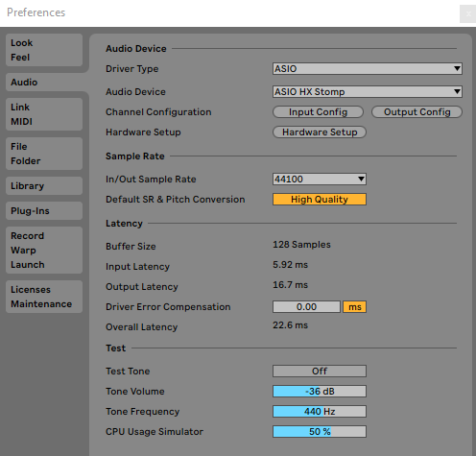Open the Hardware Setup button
This screenshot has width=476, height=456.
point(320,132)
